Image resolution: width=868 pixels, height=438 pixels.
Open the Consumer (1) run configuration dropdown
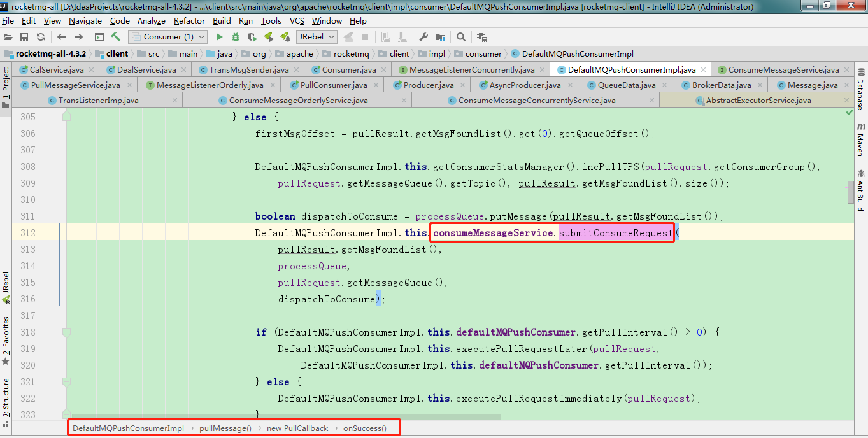coord(167,37)
